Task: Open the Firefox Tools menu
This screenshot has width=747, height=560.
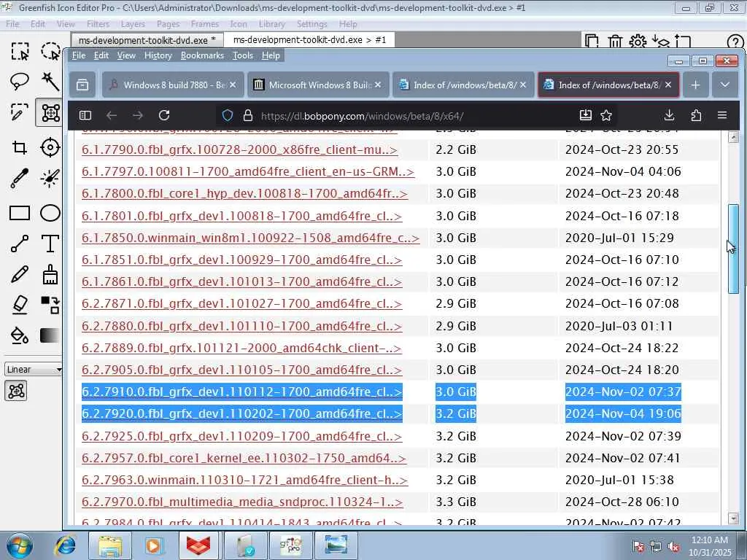Action: tap(242, 55)
